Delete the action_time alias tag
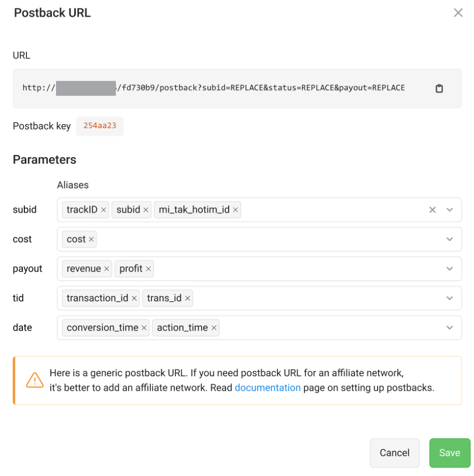 214,328
